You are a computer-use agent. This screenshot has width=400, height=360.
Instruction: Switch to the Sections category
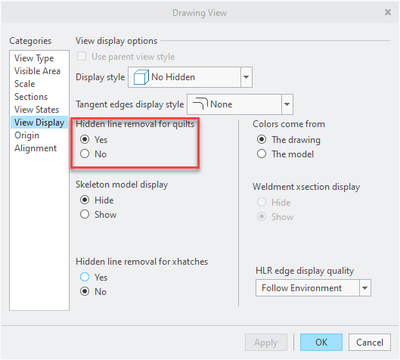click(x=31, y=97)
